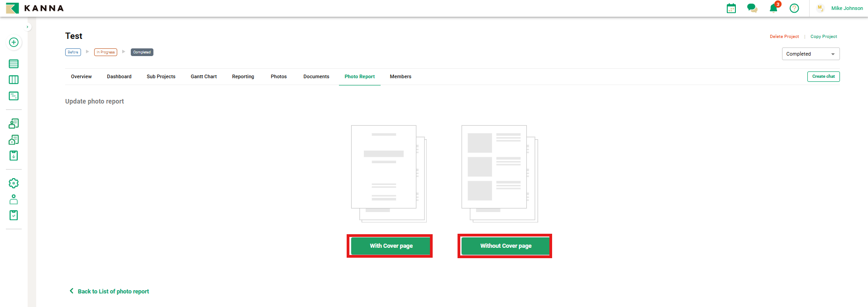Open the settings gear icon in sidebar
The image size is (868, 307).
14,183
